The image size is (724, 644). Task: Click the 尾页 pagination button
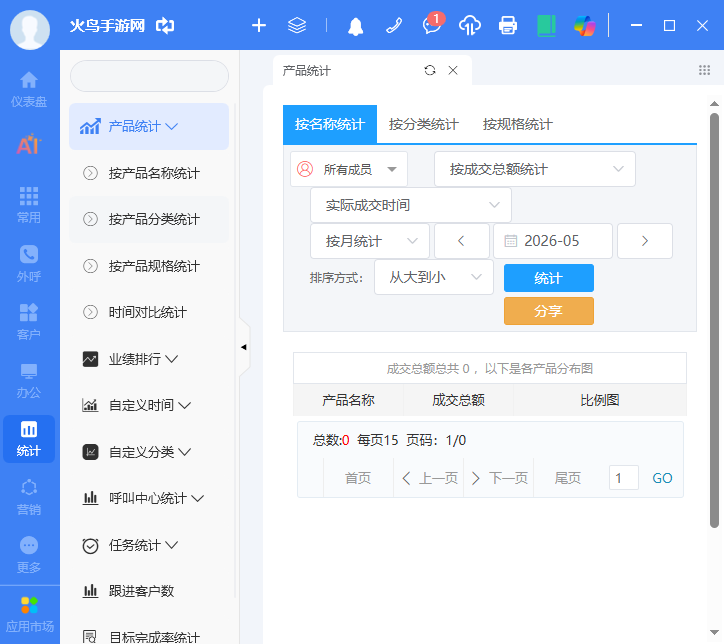point(567,478)
